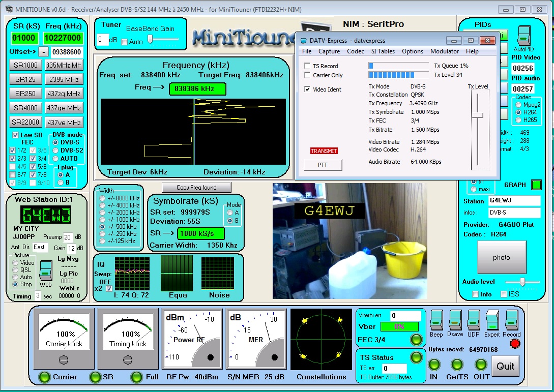
Task: Check the BaseBand Gain Auto checkbox
Action: coord(124,42)
